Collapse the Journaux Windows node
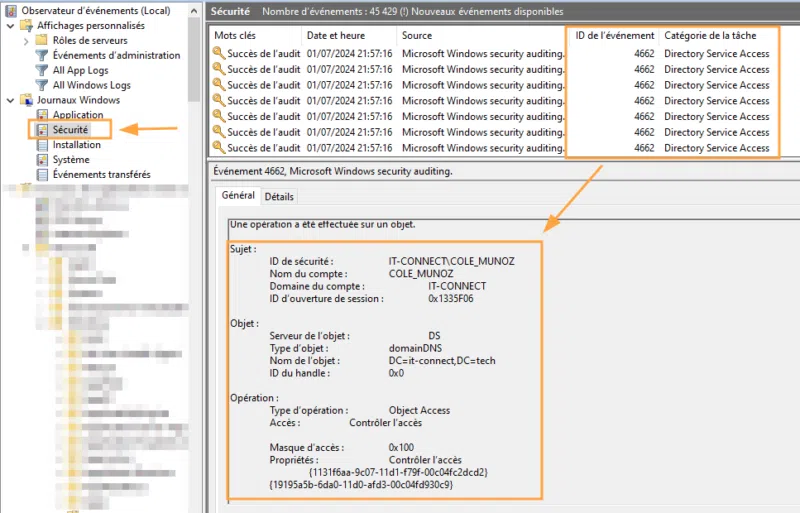800x513 pixels. click(10, 100)
